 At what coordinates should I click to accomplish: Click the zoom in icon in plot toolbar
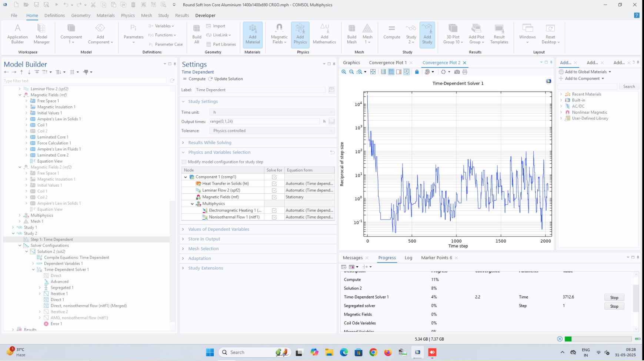344,72
